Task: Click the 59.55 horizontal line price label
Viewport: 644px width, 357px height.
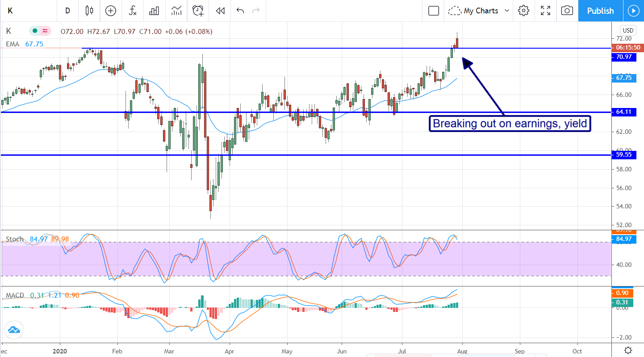Action: point(623,155)
